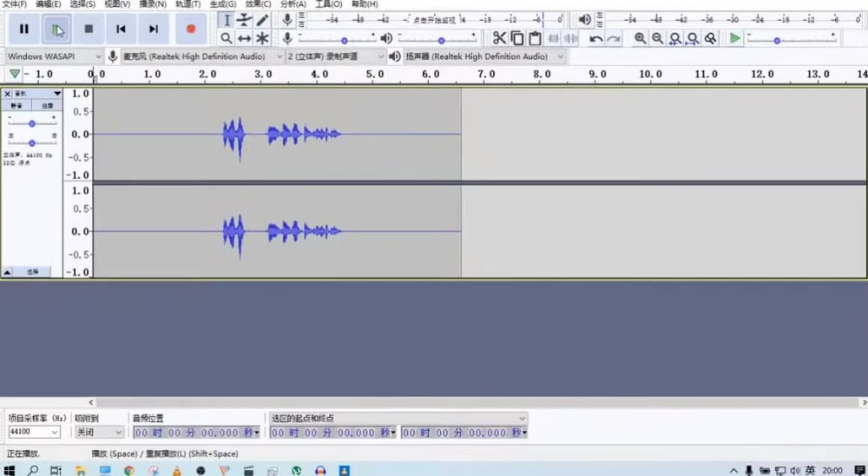
Task: Open the microphone recording device dropdown
Action: 202,56
